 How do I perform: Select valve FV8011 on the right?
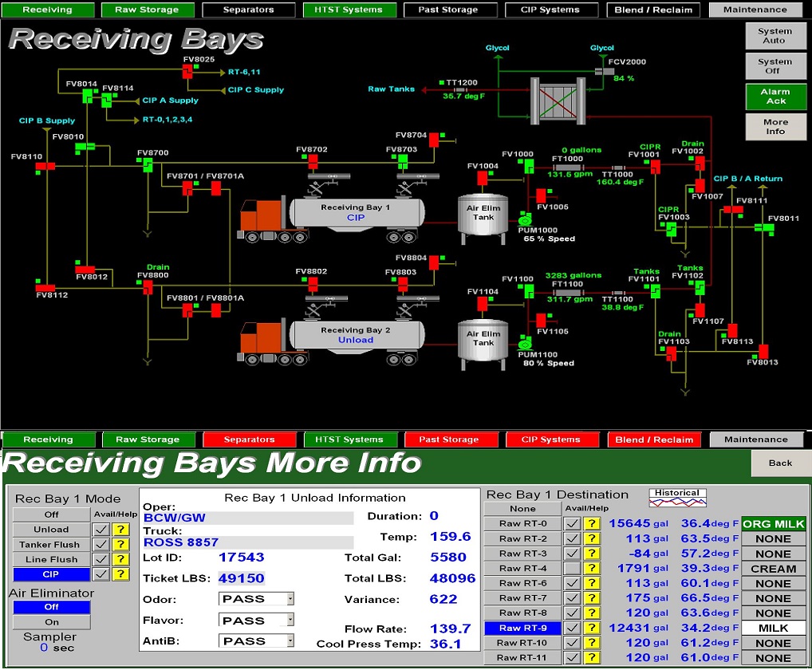pos(764,227)
